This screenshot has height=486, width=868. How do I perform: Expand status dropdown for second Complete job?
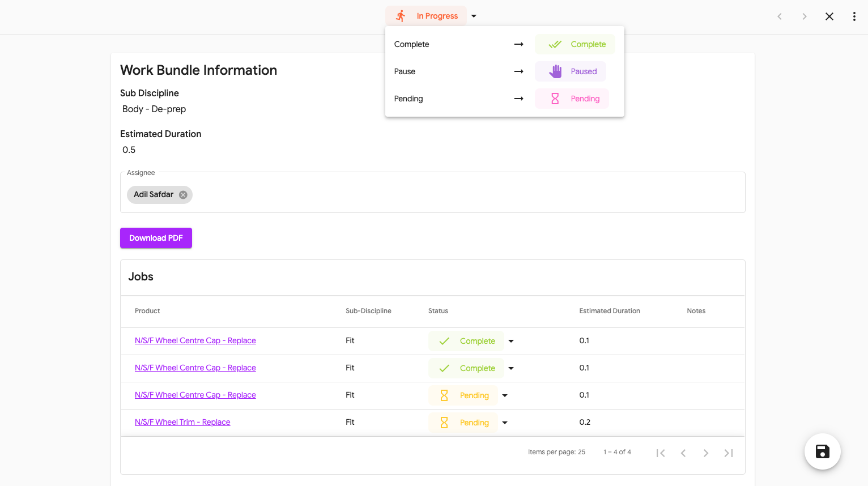pos(511,368)
